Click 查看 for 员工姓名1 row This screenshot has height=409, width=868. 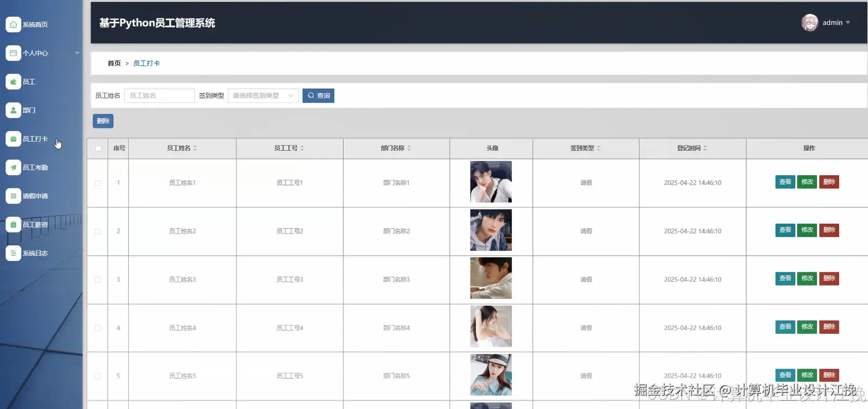pos(785,182)
